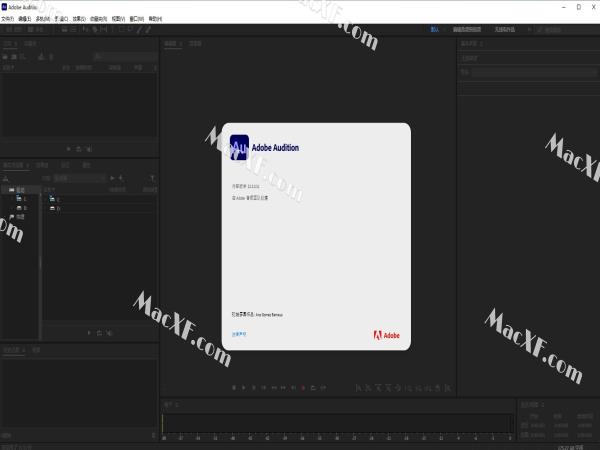This screenshot has height=450, width=600.
Task: Click Zoom In Amplitude icon
Action: click(358, 388)
